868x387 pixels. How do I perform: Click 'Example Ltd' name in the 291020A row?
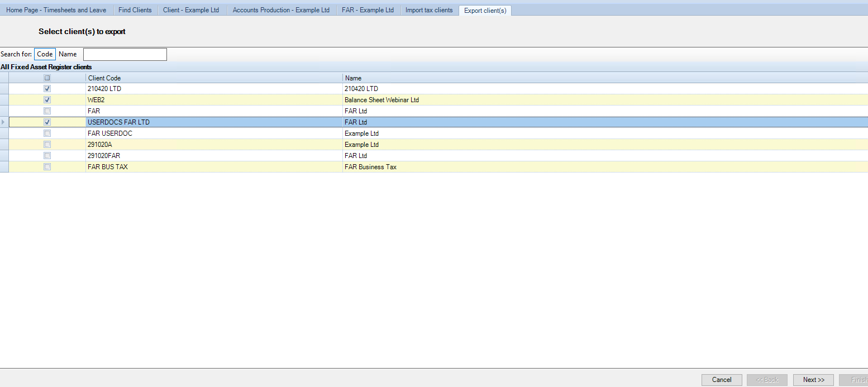(361, 145)
